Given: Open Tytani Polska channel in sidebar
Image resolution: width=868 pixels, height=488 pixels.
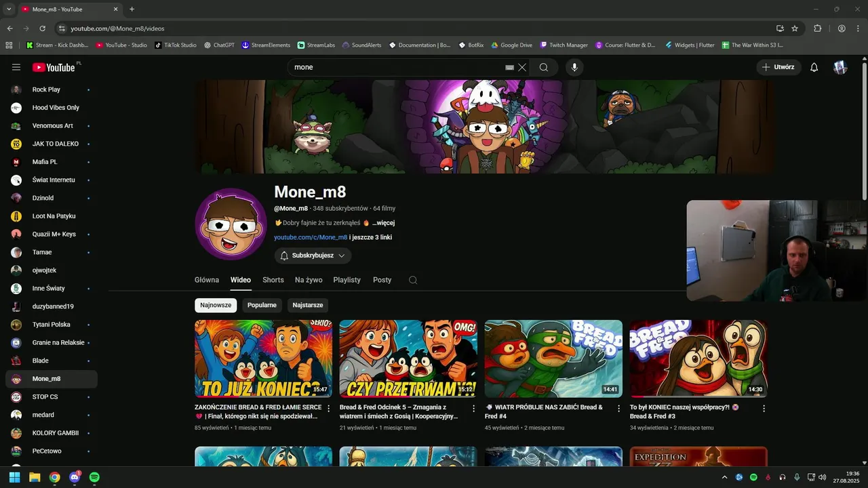Looking at the screenshot, I should pyautogui.click(x=51, y=325).
